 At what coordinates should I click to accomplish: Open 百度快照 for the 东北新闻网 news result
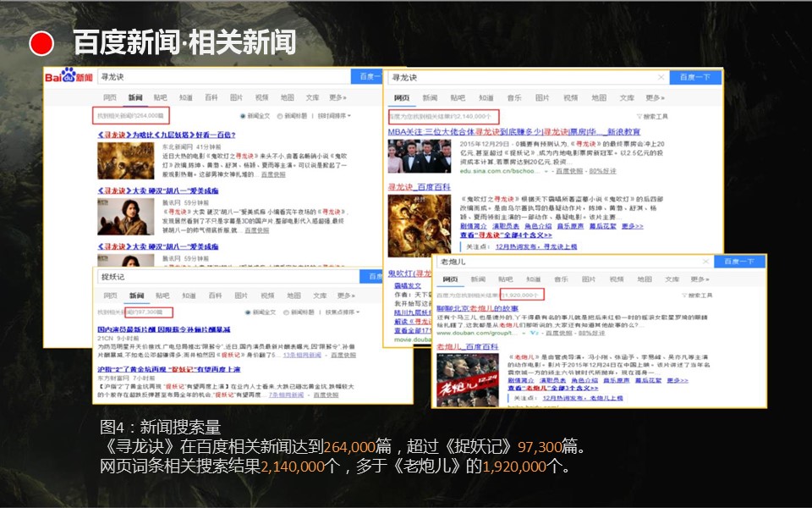[x=273, y=174]
